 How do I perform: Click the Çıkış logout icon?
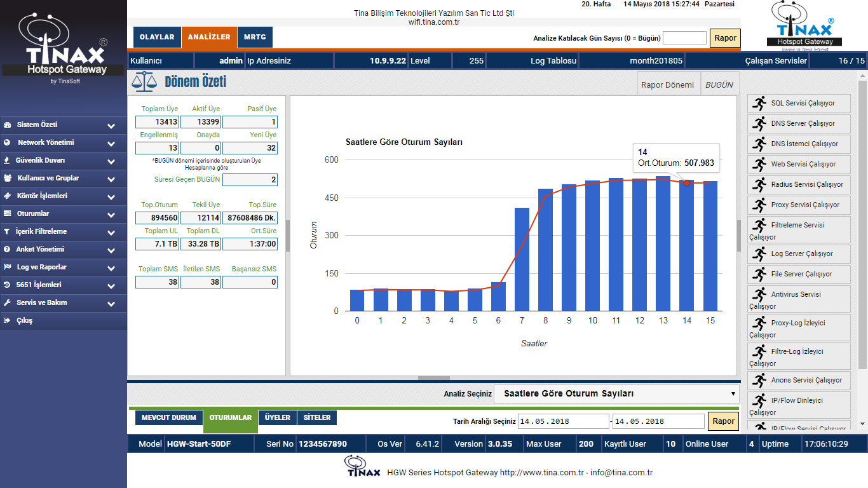pos(7,321)
